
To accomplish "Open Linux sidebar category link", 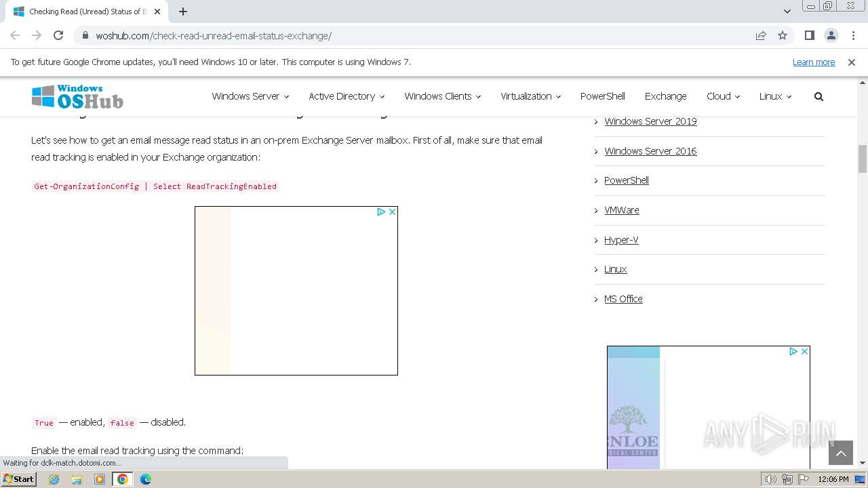I will coord(616,269).
